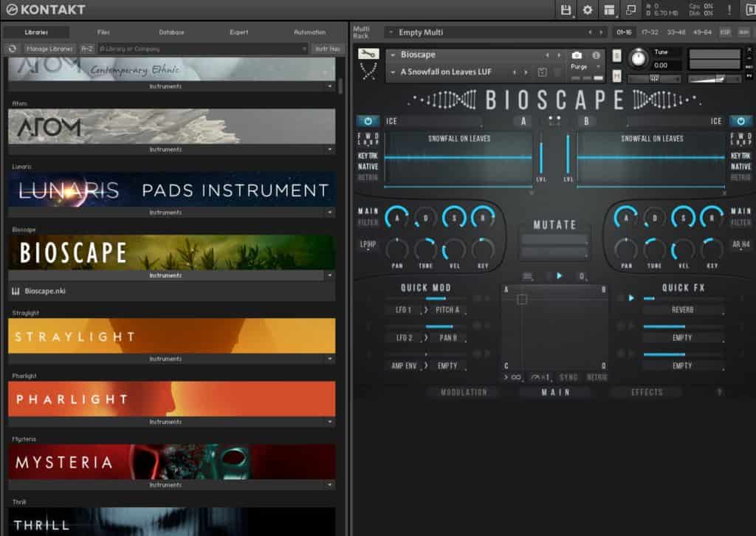Toggle the solo S button
Image resolution: width=756 pixels, height=536 pixels.
pos(616,56)
